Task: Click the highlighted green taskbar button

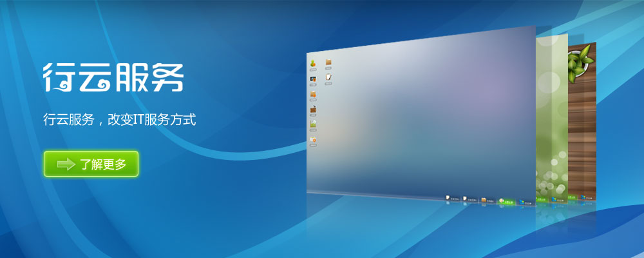Action: click(506, 202)
